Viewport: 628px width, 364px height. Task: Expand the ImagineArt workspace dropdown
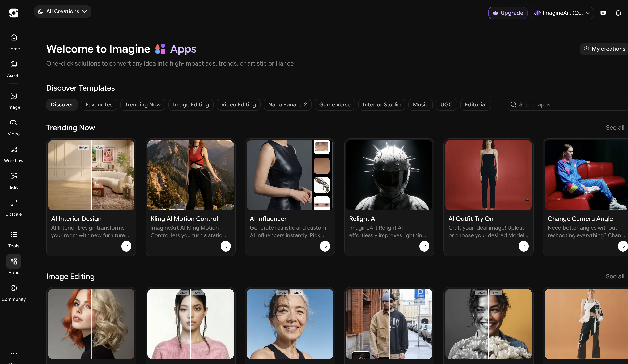562,13
